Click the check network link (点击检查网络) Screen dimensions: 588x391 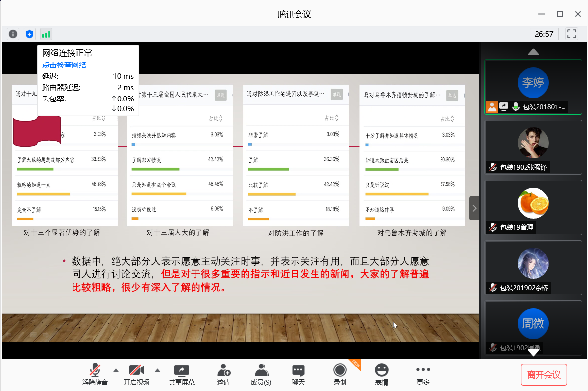pos(64,65)
